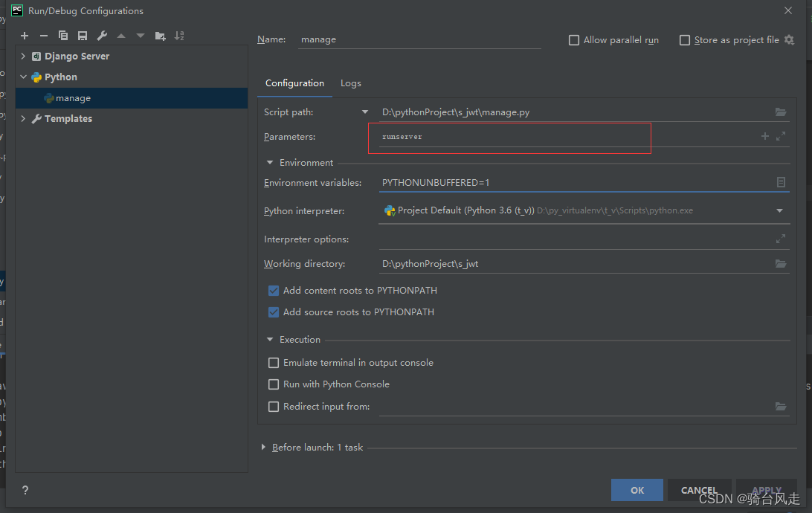Image resolution: width=812 pixels, height=513 pixels.
Task: Expand the Django Server node
Action: pyautogui.click(x=22, y=56)
